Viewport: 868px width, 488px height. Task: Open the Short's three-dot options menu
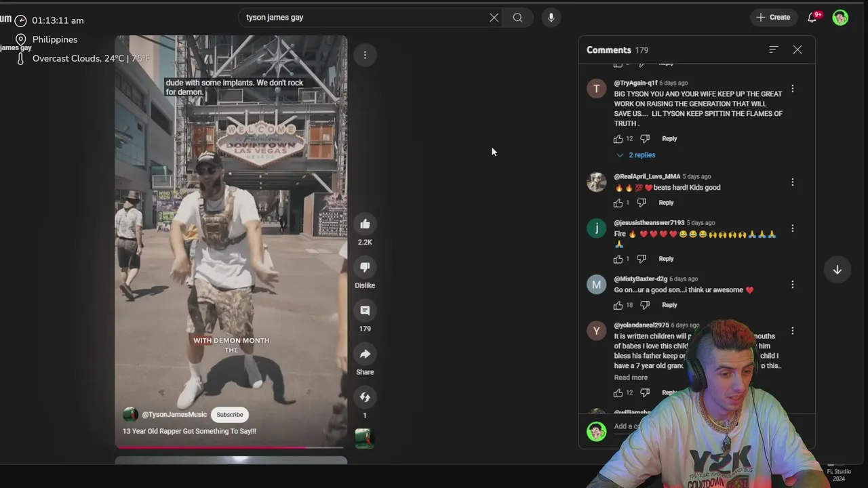click(x=365, y=55)
